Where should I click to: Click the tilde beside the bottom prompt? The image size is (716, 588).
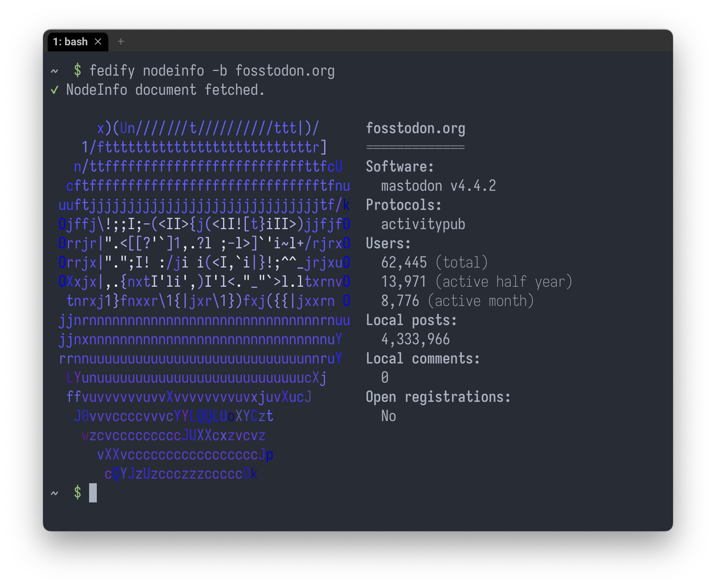(54, 493)
